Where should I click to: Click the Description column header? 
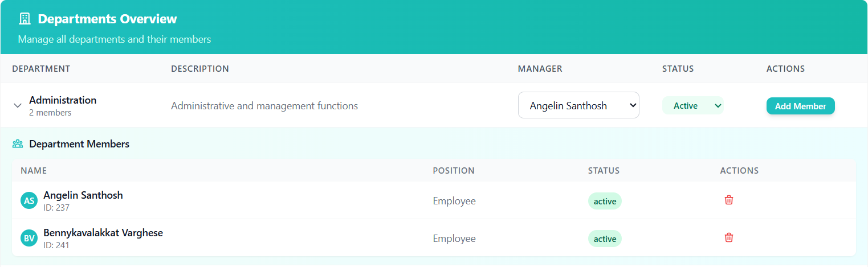click(x=199, y=69)
